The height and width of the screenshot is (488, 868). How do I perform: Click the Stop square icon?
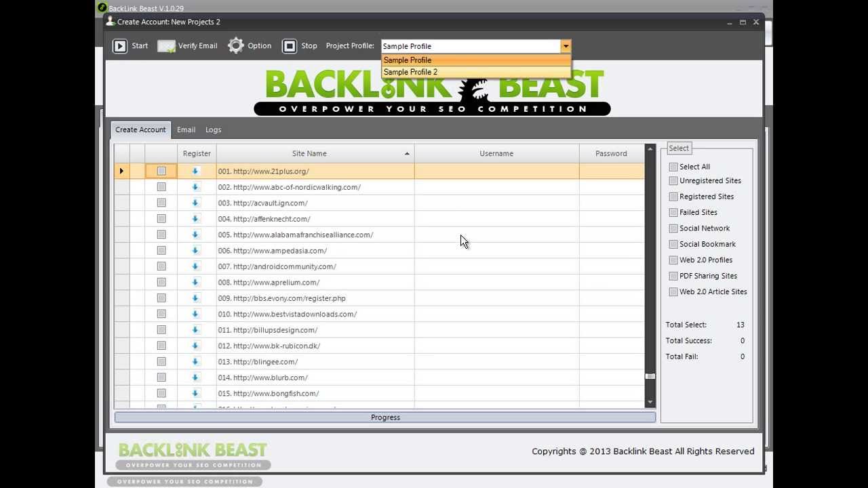click(x=290, y=46)
